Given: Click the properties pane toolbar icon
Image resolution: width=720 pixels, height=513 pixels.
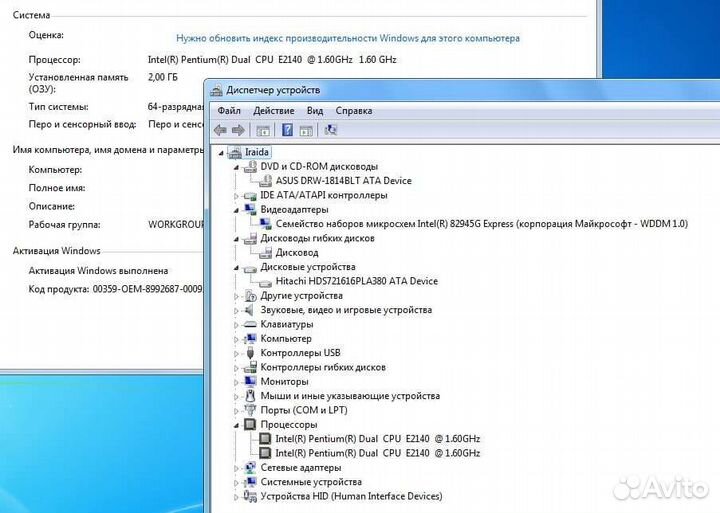Looking at the screenshot, I should pyautogui.click(x=306, y=131).
